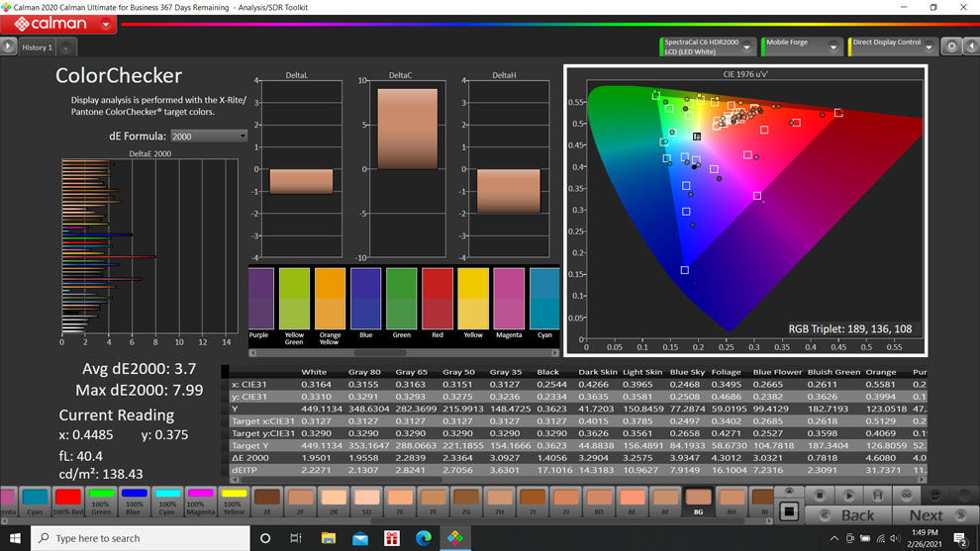Show hidden system tray icons
Viewport: 980px width, 551px height.
coord(833,538)
